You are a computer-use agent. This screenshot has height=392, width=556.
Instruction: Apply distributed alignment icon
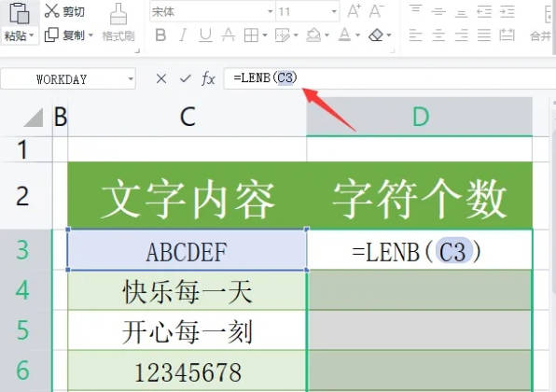(x=507, y=35)
